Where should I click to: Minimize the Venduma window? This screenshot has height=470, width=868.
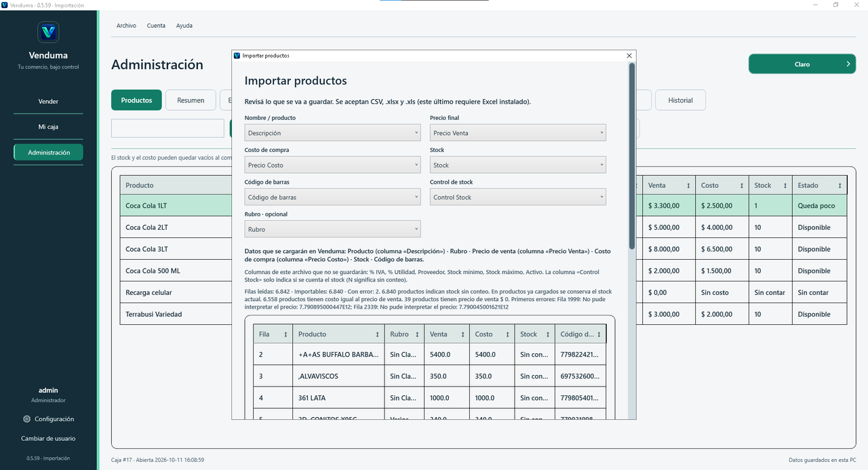(816, 5)
